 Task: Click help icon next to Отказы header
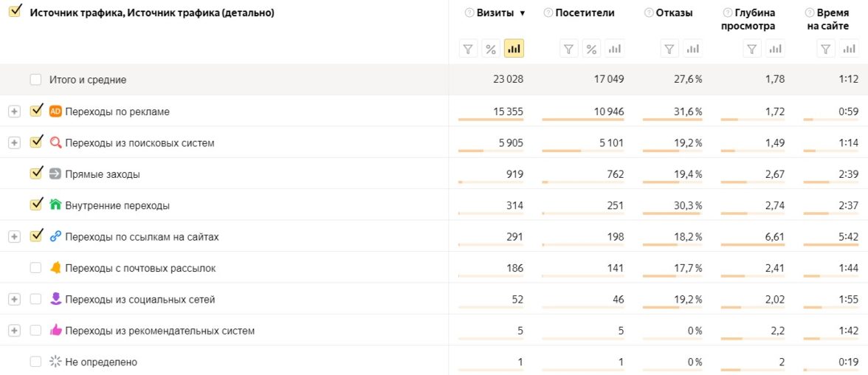649,13
